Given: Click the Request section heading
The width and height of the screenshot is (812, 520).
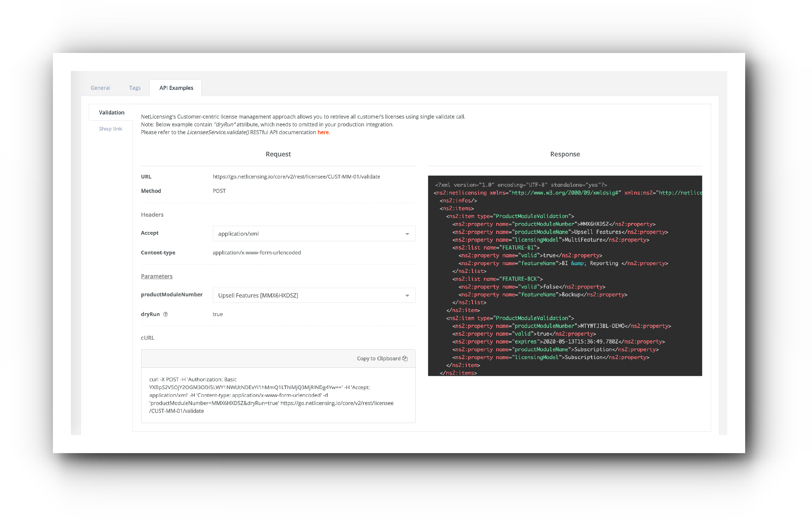Looking at the screenshot, I should [278, 154].
